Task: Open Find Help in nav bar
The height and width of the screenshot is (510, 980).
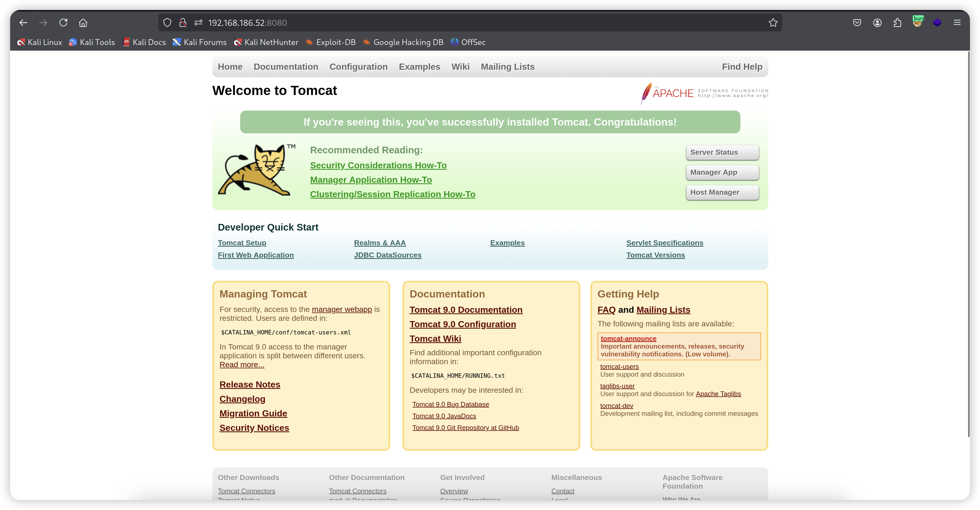Action: [742, 67]
